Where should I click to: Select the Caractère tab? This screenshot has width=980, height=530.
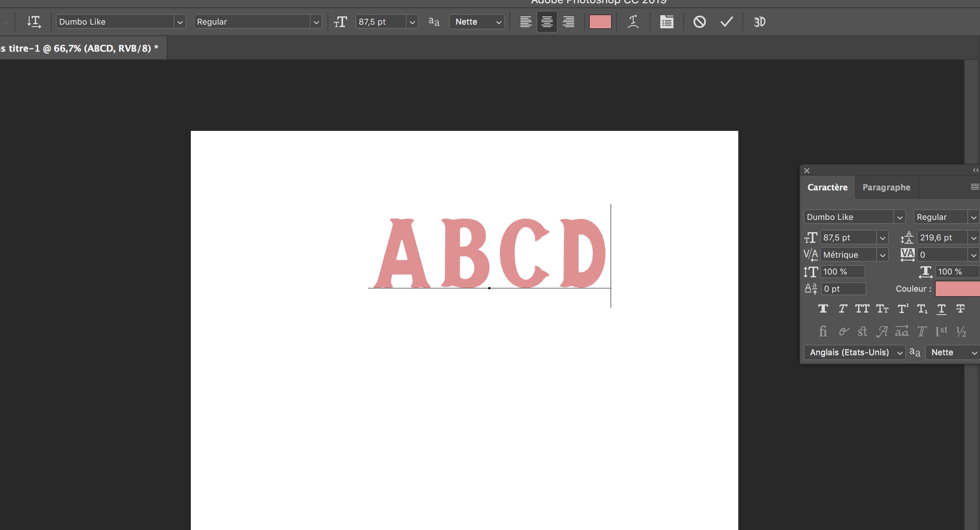click(x=827, y=187)
